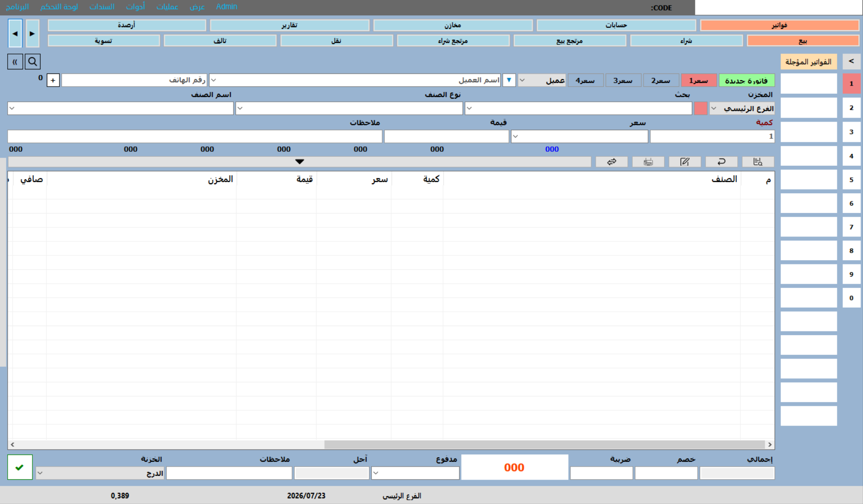
Task: Click the double-chevron button beside the magnifier
Action: [x=15, y=62]
